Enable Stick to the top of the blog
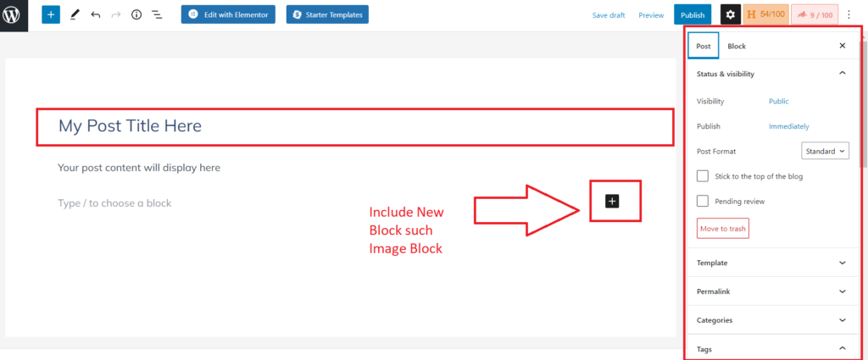Viewport: 868px width, 360px height. coord(703,176)
